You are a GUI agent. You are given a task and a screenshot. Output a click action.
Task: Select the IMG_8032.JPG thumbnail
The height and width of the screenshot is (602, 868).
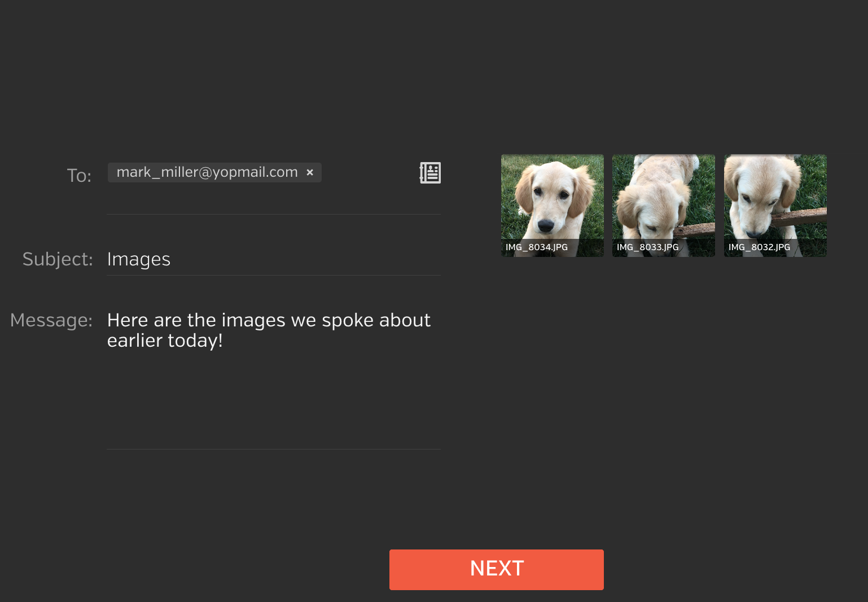(x=775, y=206)
